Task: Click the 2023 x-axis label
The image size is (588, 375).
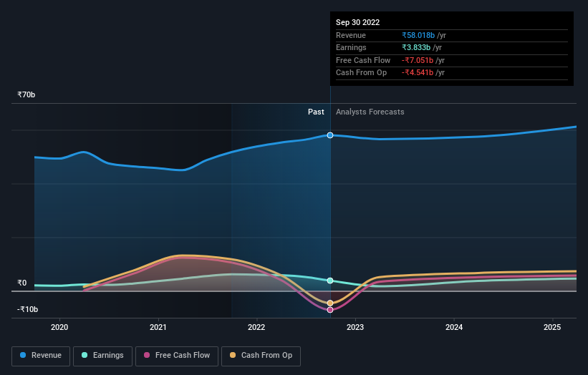Action: click(x=355, y=328)
